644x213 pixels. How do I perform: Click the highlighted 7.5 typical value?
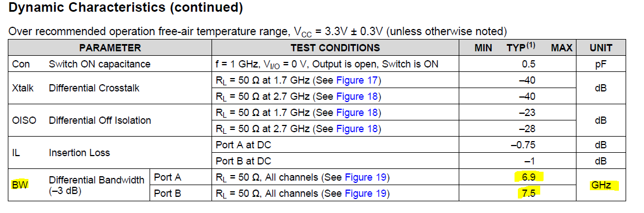point(527,192)
